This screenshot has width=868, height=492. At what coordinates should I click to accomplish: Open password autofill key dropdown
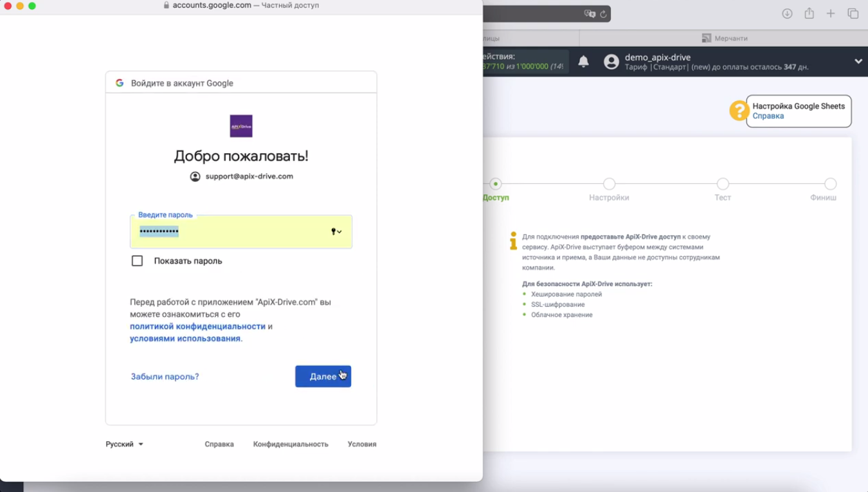tap(336, 232)
